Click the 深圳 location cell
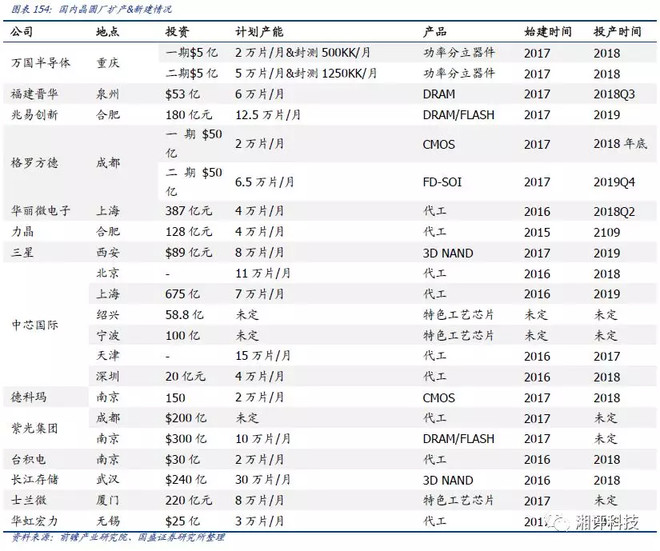The image size is (660, 551). (x=107, y=376)
